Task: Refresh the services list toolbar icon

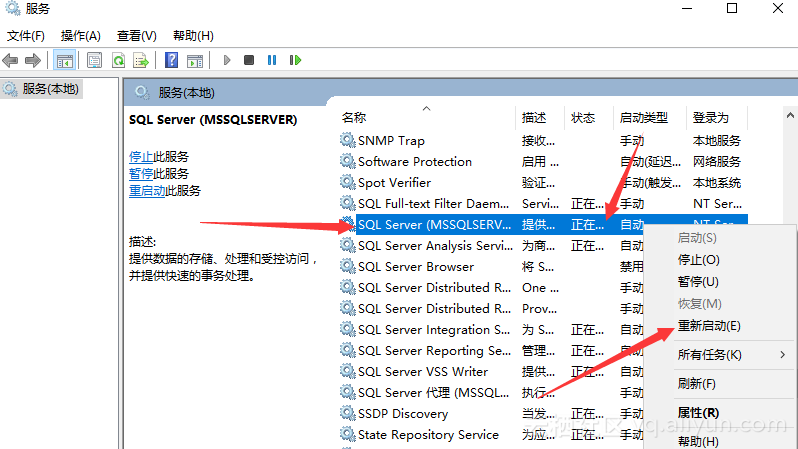Action: tap(118, 61)
